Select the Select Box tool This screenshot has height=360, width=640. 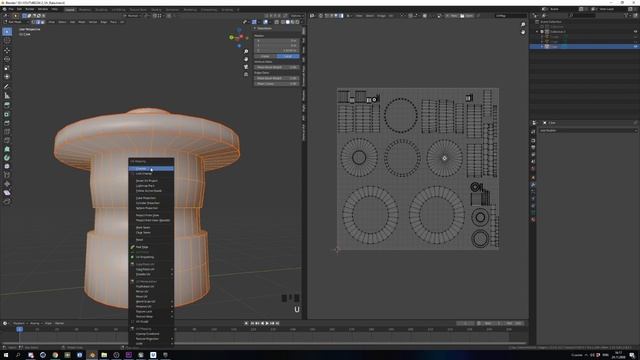click(7, 31)
